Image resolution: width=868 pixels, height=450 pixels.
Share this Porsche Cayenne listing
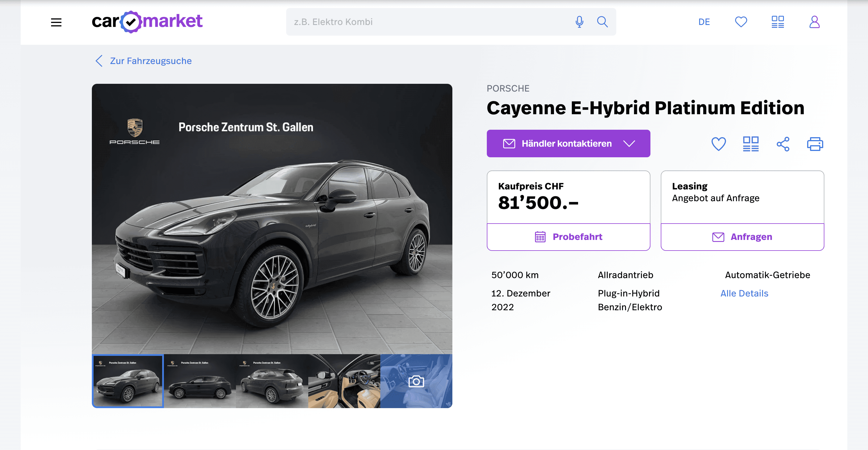point(783,144)
